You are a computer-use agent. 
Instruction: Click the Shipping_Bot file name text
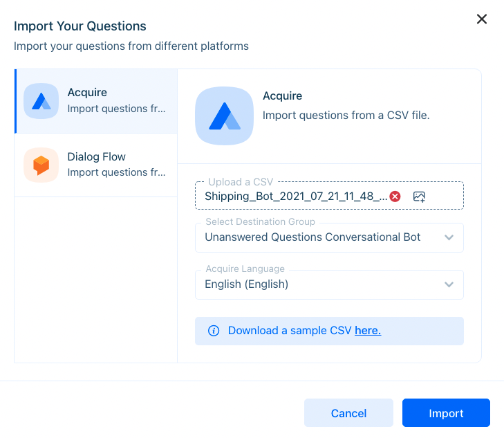[296, 197]
